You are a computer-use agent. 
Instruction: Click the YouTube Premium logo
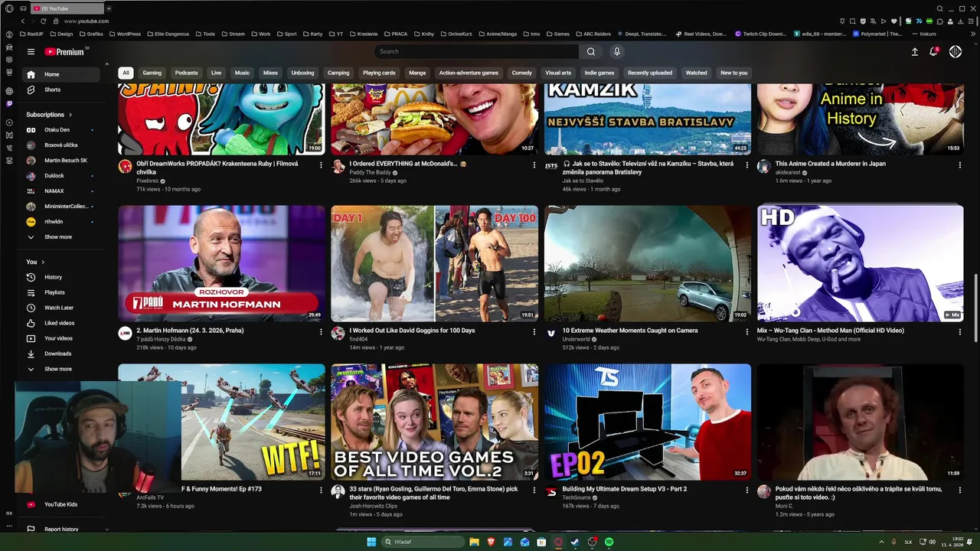[x=66, y=51]
